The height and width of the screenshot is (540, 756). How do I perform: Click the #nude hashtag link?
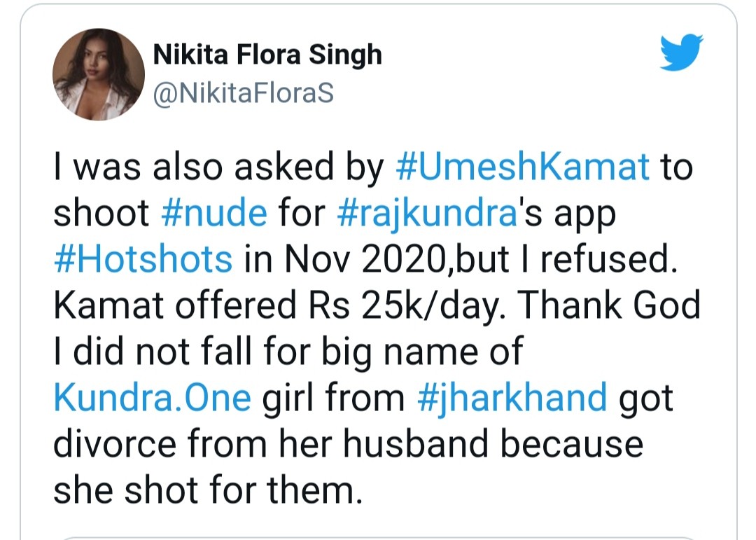[213, 214]
